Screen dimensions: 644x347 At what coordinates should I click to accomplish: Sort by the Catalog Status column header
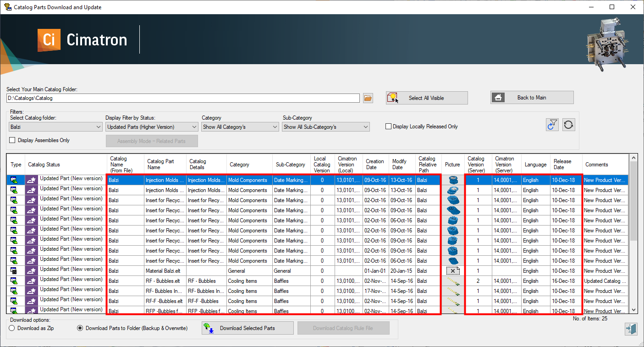pos(44,165)
